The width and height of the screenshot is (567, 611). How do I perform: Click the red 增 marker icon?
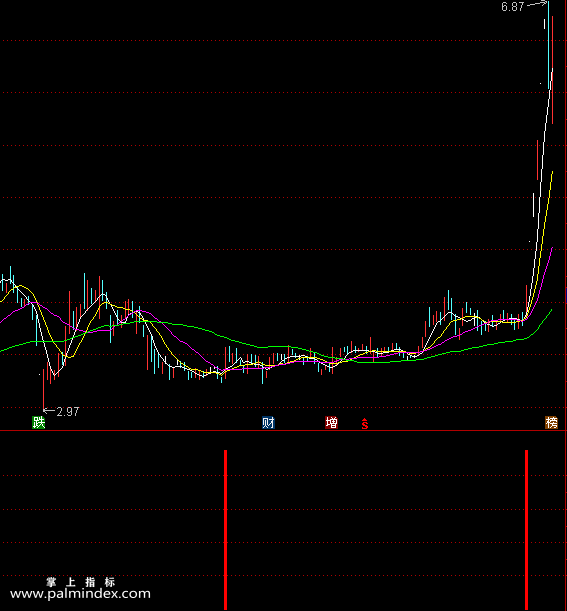pyautogui.click(x=331, y=422)
